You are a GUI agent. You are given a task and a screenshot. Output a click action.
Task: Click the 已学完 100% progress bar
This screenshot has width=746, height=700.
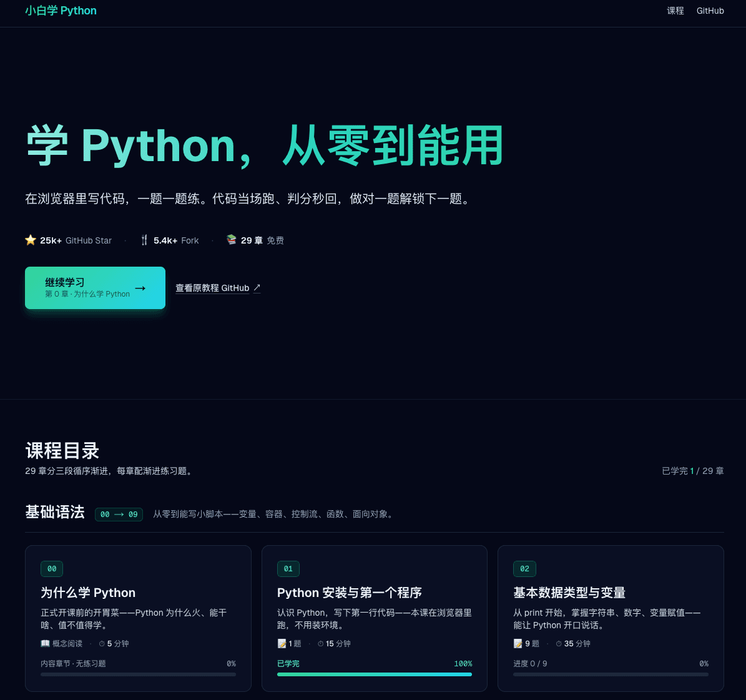pos(375,674)
